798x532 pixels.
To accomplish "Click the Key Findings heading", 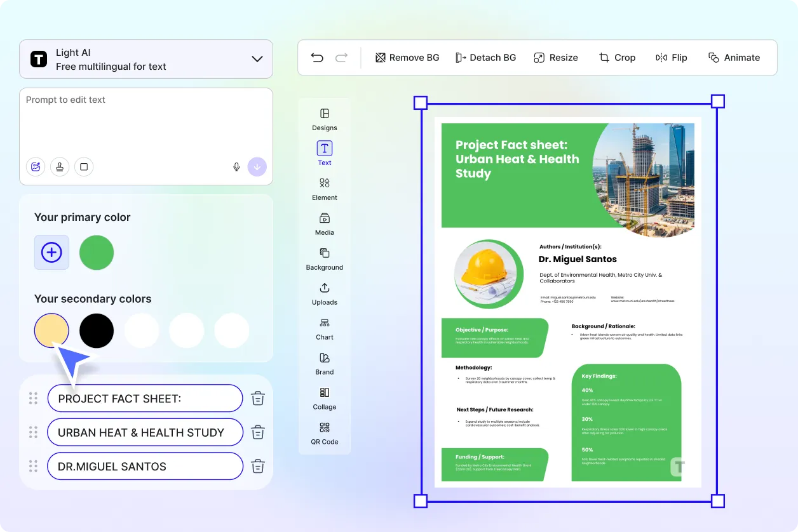I will tap(599, 376).
